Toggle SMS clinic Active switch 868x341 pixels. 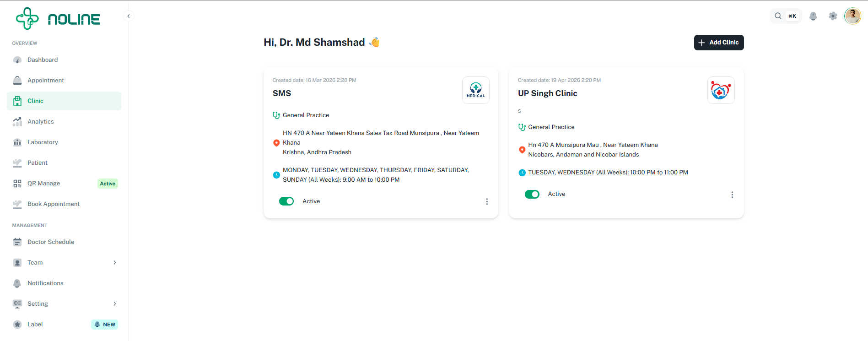[x=286, y=201]
